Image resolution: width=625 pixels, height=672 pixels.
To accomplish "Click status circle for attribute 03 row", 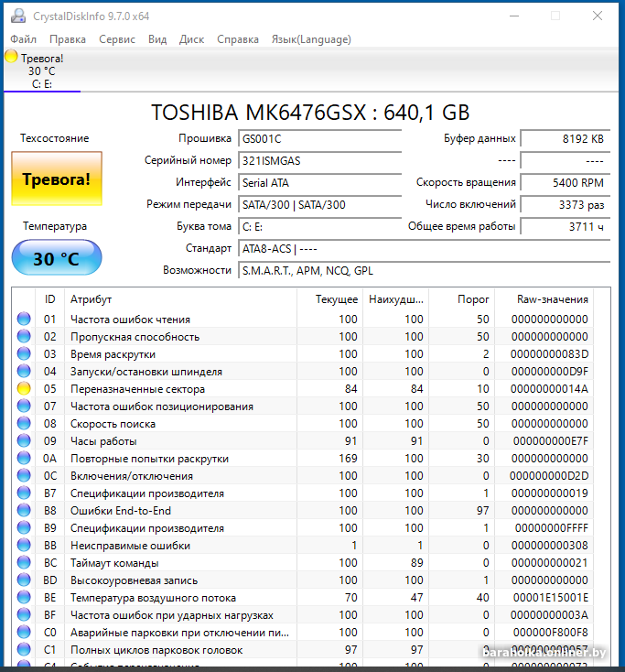I will click(24, 354).
